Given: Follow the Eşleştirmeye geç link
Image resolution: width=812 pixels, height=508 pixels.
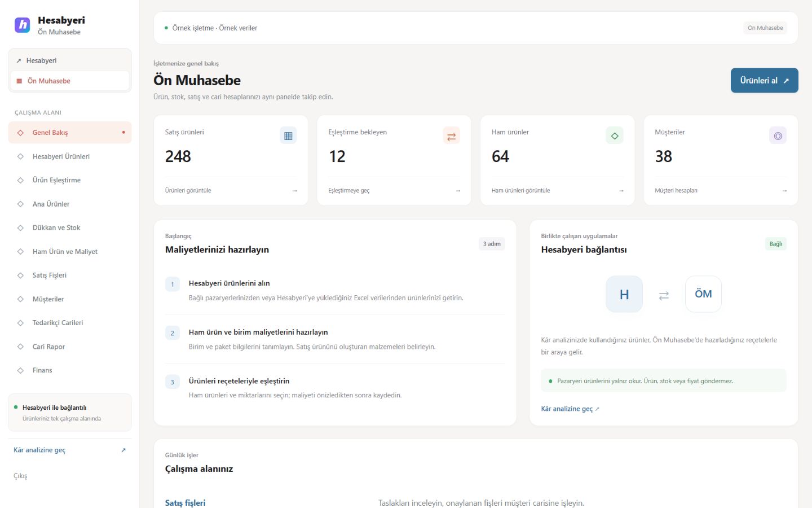Looking at the screenshot, I should click(x=349, y=191).
